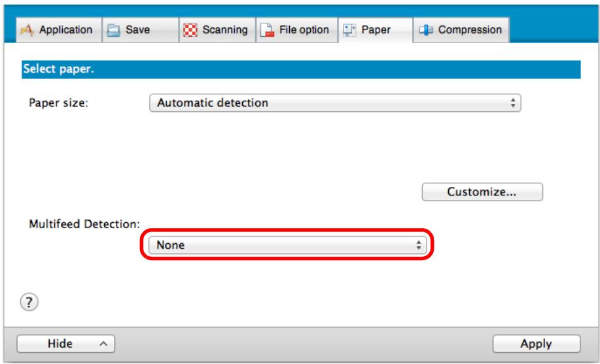Image resolution: width=600 pixels, height=364 pixels.
Task: Switch to the Application tab
Action: click(x=59, y=30)
